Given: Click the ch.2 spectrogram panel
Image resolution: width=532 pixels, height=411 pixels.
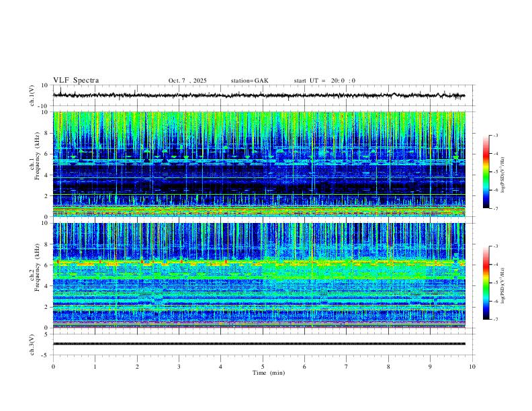Looking at the screenshot, I should pos(259,275).
